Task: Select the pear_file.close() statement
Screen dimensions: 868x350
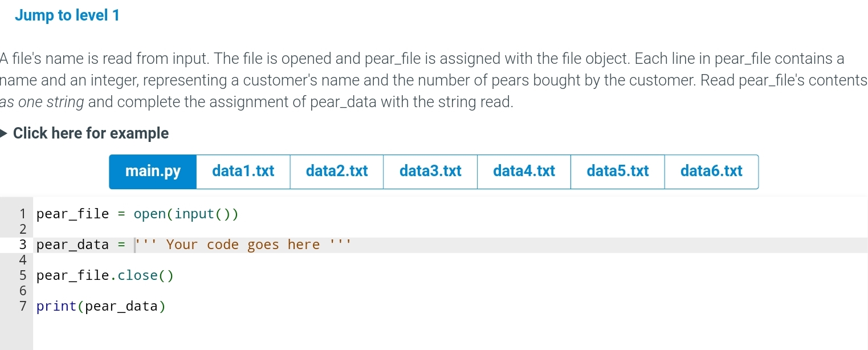Action: point(105,275)
